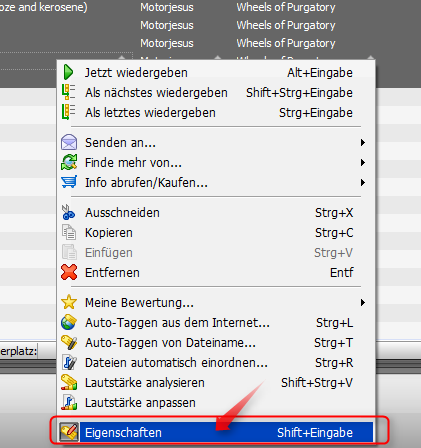
Task: Click the scissors icon for Ausschneiden
Action: pos(69,212)
